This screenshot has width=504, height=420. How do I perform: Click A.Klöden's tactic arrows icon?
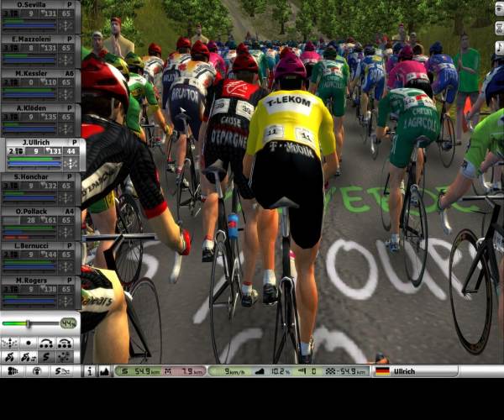pyautogui.click(x=66, y=129)
